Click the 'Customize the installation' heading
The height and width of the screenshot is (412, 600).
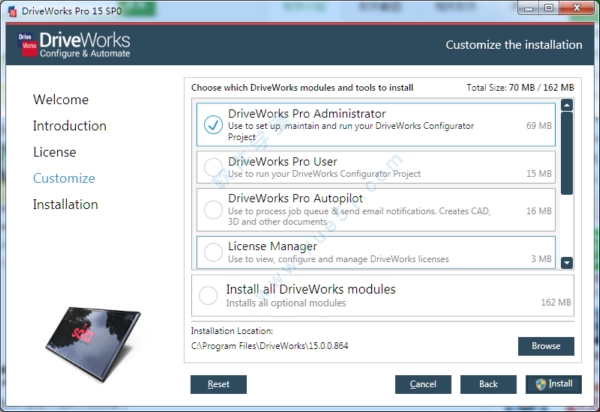514,45
